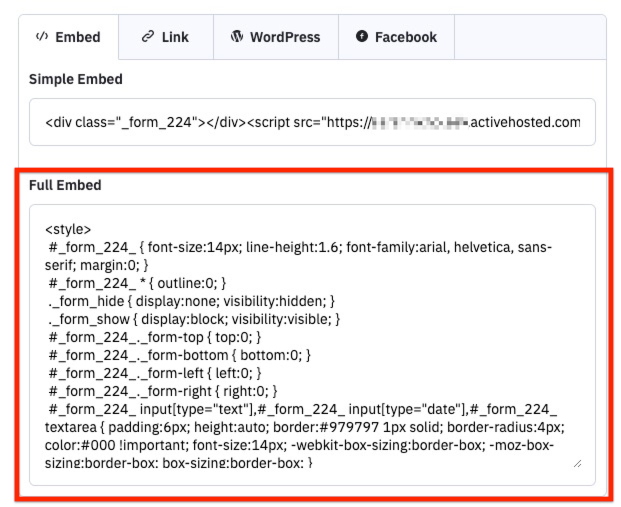Click the activehosted.com text in Simple Embed
The width and height of the screenshot is (621, 507).
click(525, 123)
